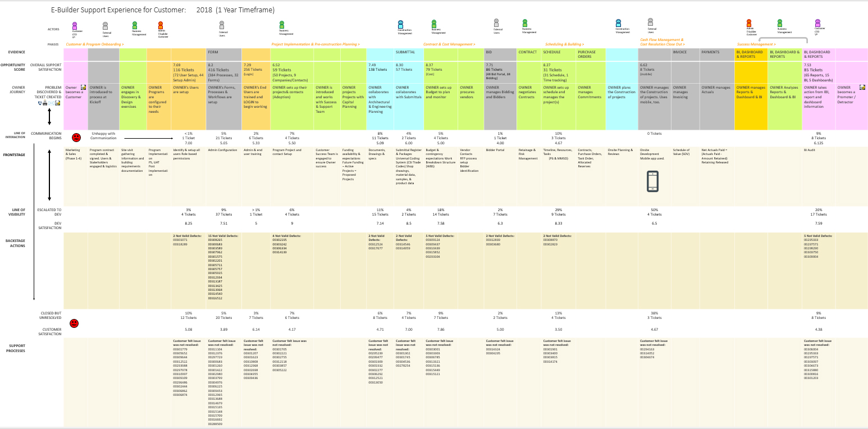Click the '138 Tickets' score cell
The height and width of the screenshot is (429, 868).
pos(380,72)
